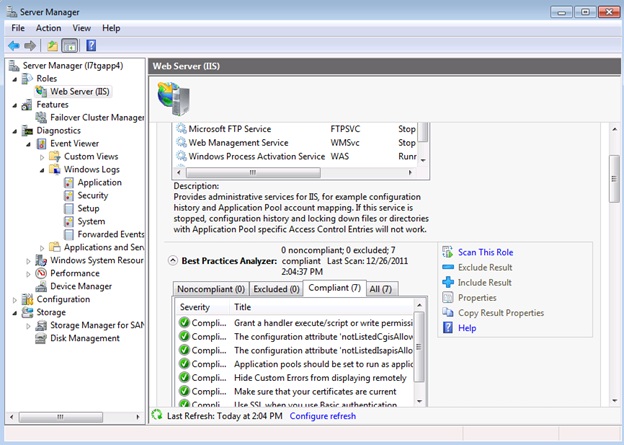This screenshot has width=624, height=445.
Task: Sort results by the Severity column header
Action: tap(203, 307)
